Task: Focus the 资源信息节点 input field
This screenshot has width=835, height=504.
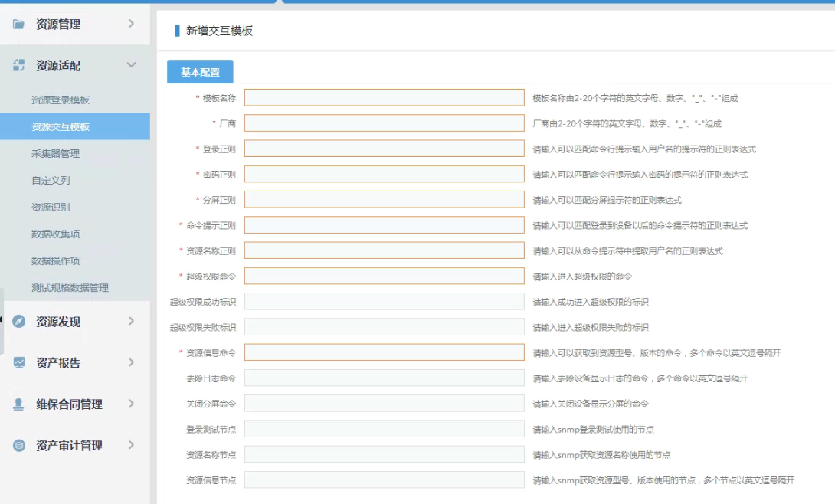Action: (x=385, y=480)
